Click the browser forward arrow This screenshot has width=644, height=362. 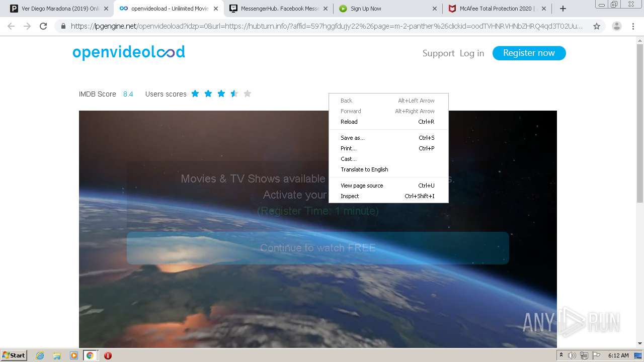click(x=27, y=26)
